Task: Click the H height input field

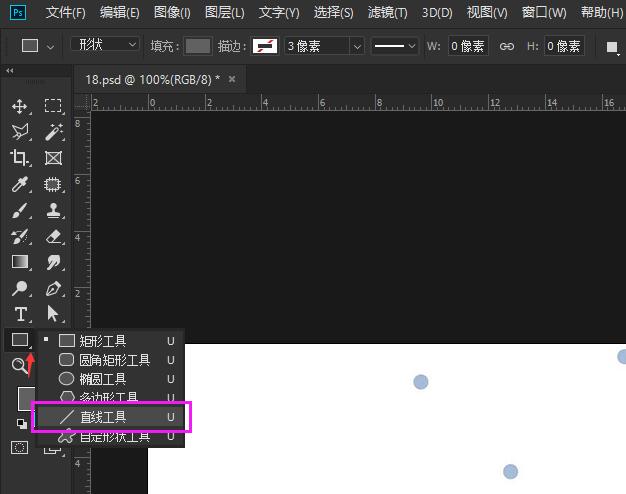Action: click(564, 46)
